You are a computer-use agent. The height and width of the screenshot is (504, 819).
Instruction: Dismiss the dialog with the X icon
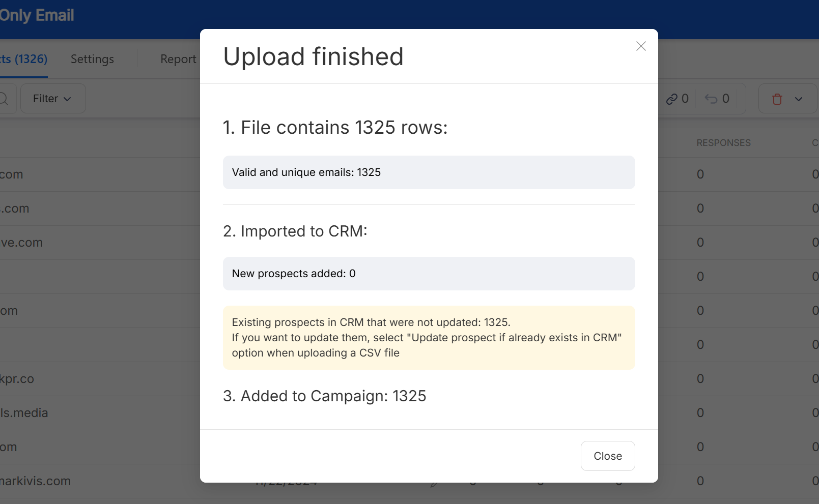tap(641, 46)
